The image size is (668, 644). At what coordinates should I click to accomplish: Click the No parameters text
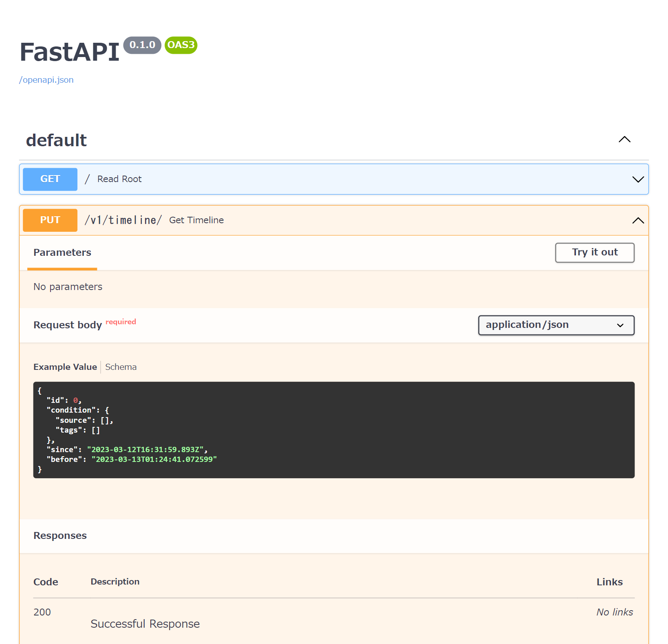click(68, 287)
